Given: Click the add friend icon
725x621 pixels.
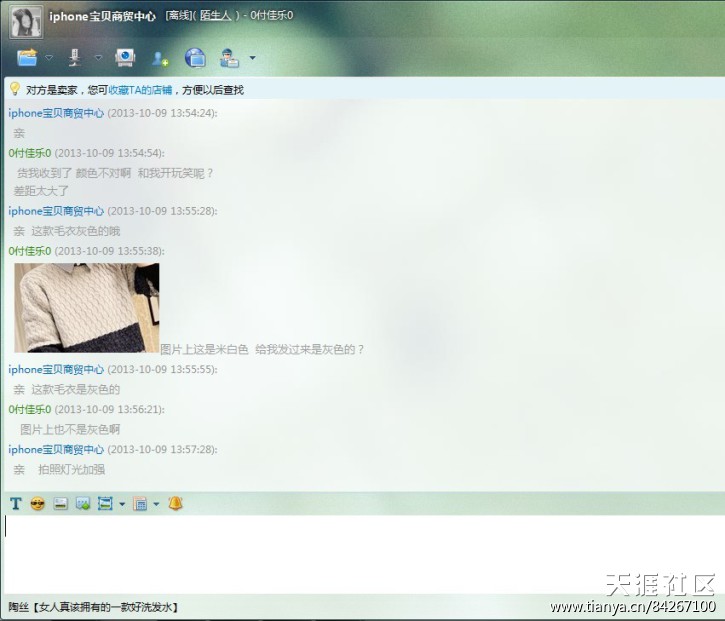Looking at the screenshot, I should coord(160,58).
